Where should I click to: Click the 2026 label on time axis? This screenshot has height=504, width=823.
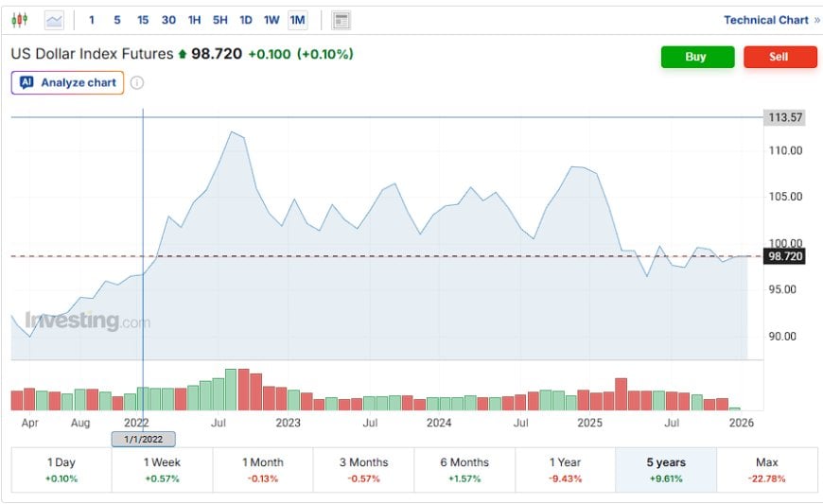click(741, 423)
